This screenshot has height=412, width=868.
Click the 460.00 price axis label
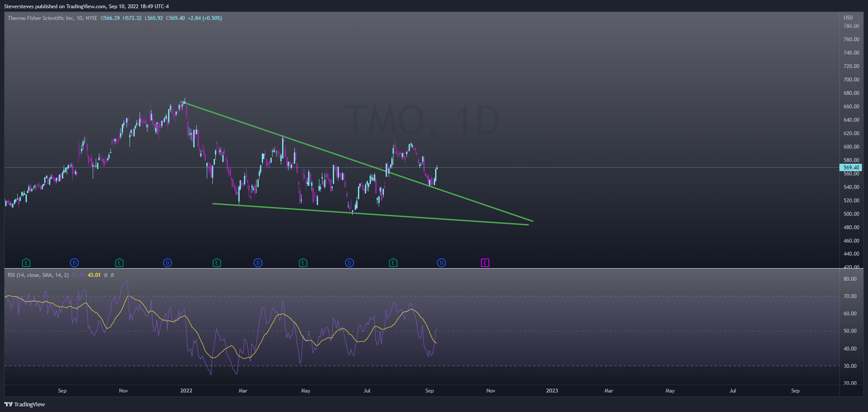point(851,241)
